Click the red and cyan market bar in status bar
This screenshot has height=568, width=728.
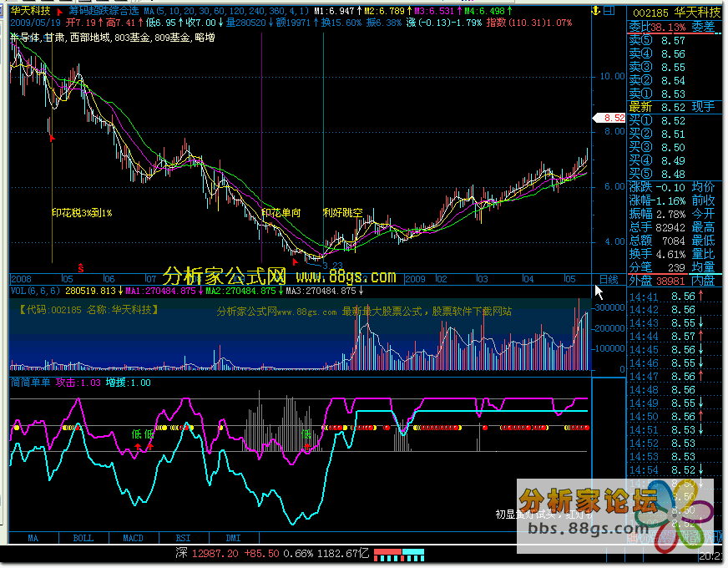(x=399, y=555)
